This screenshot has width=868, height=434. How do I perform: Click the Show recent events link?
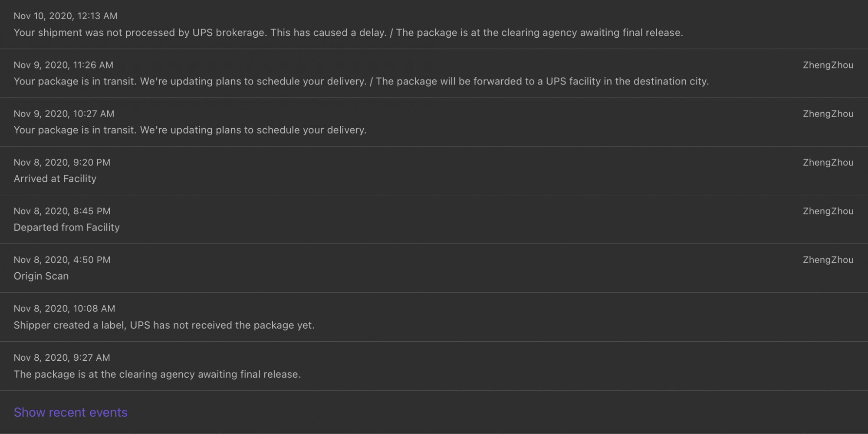point(70,412)
